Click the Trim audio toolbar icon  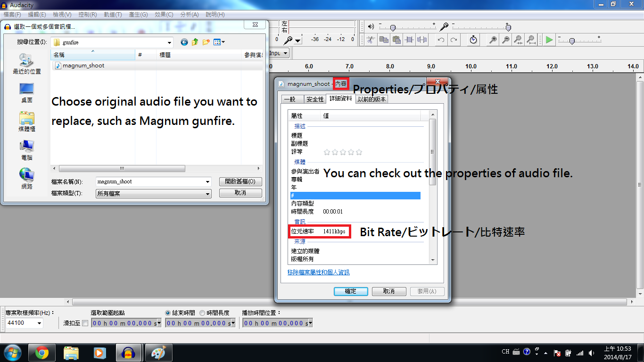(372, 40)
